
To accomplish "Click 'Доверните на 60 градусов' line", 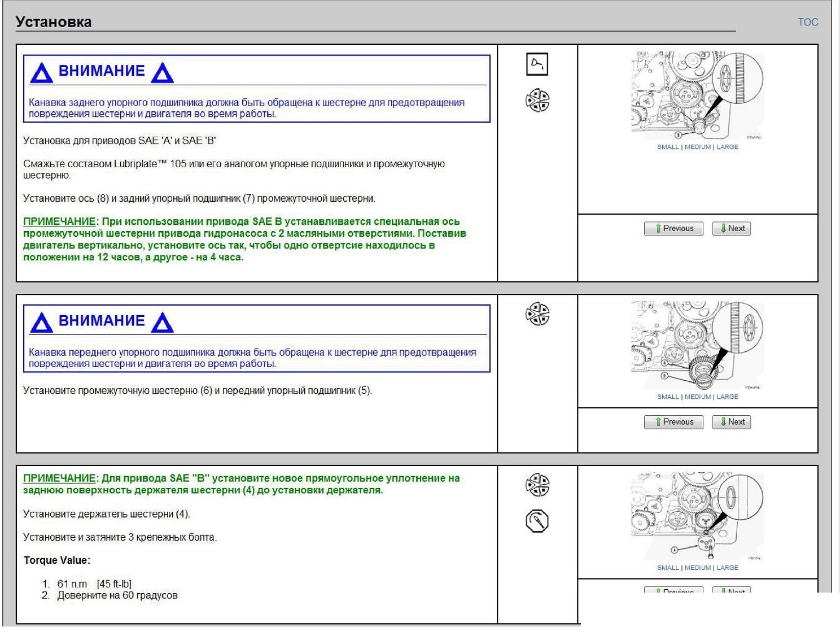I will coord(117,595).
